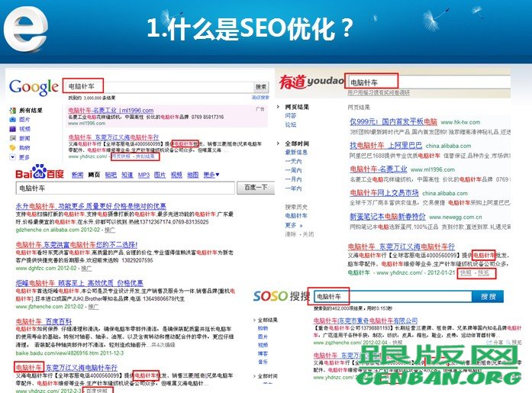
Task: Switch to Baidu 视频 tab
Action: click(x=176, y=175)
